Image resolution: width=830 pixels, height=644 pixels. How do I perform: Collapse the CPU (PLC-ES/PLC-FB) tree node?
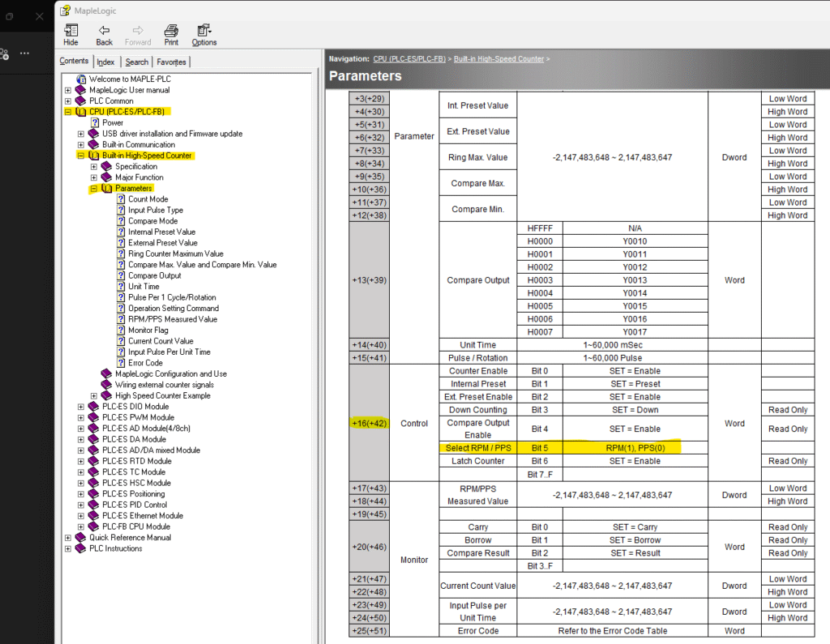coord(68,112)
